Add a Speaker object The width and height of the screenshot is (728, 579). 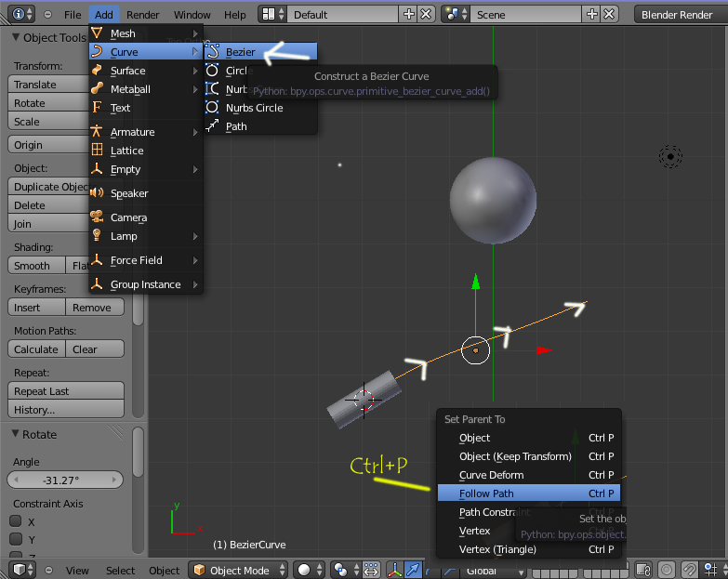coord(146,193)
